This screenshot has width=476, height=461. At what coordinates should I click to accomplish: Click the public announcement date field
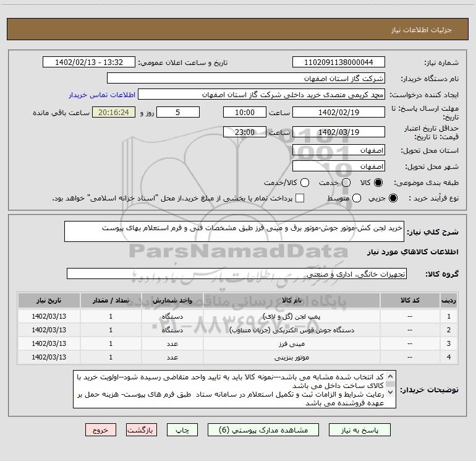coord(89,62)
